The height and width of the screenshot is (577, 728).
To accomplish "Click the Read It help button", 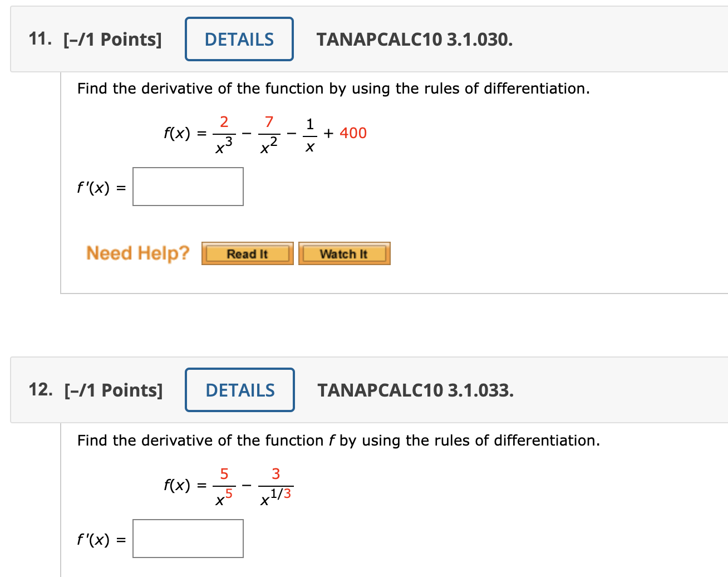I will 247,253.
